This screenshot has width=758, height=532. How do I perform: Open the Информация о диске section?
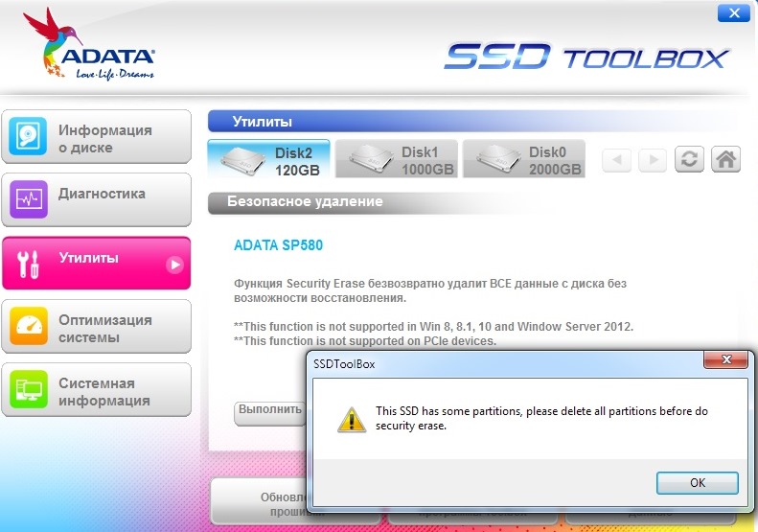(x=97, y=137)
